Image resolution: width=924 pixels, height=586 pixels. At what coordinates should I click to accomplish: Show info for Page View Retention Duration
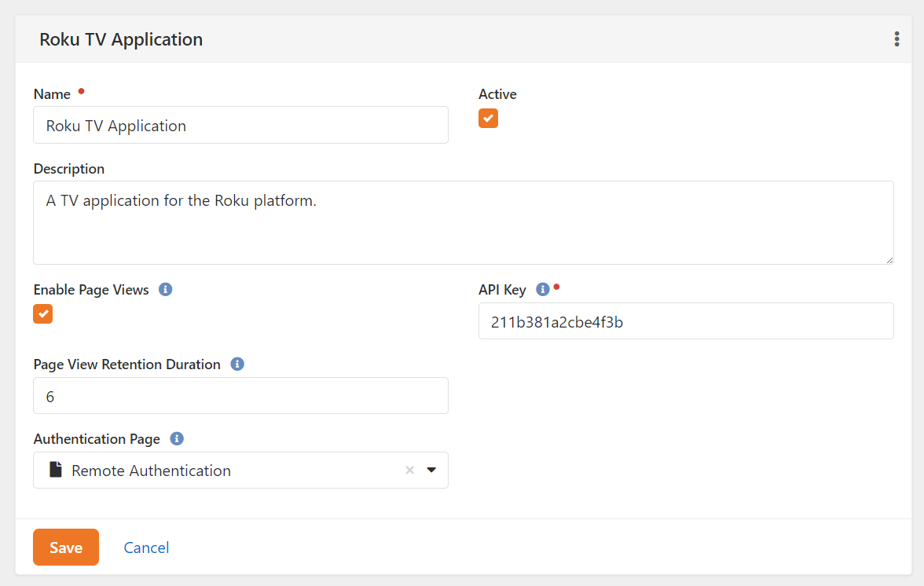tap(237, 364)
